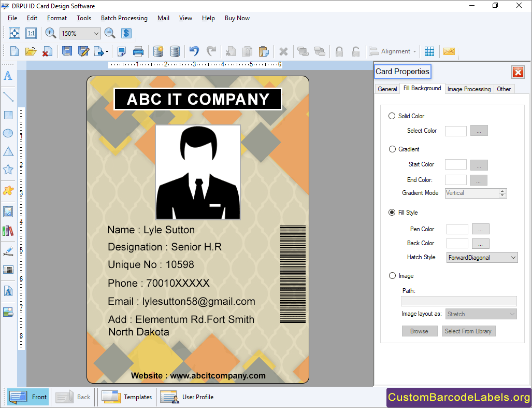Select the Ellipse shape tool
532x408 pixels.
[x=8, y=133]
